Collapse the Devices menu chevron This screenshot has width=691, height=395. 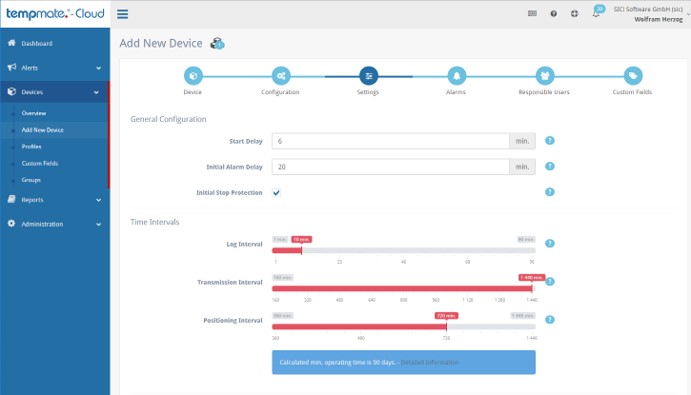point(97,92)
